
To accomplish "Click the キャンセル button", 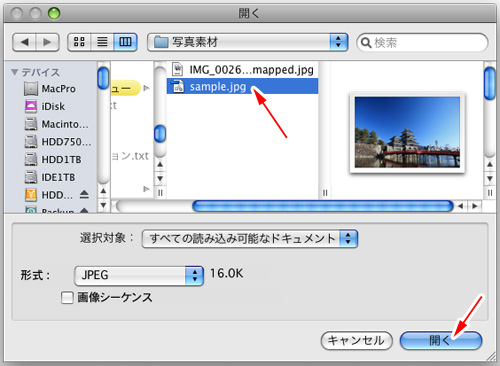I will click(x=356, y=341).
